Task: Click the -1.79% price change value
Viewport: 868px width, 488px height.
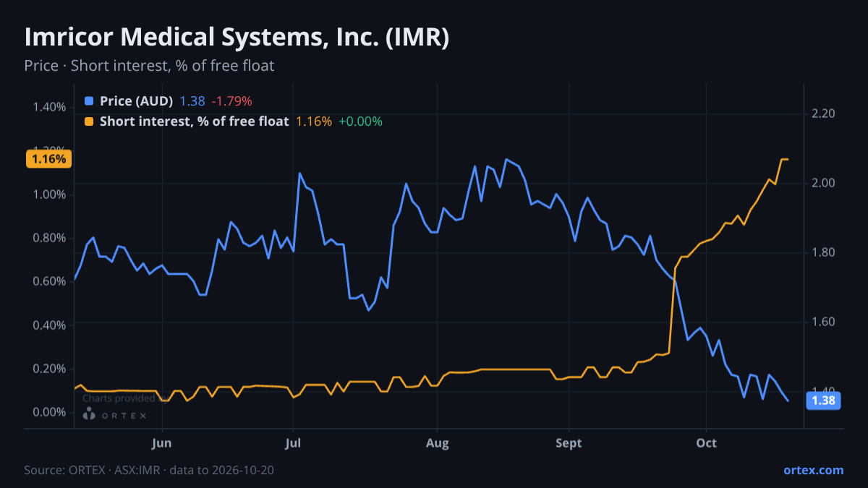Action: coord(231,101)
